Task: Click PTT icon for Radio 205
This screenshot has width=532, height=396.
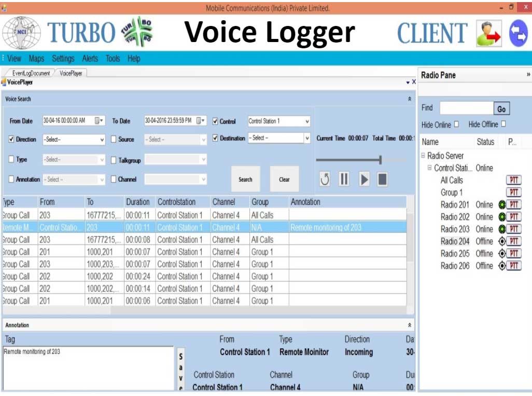Action: click(x=514, y=253)
